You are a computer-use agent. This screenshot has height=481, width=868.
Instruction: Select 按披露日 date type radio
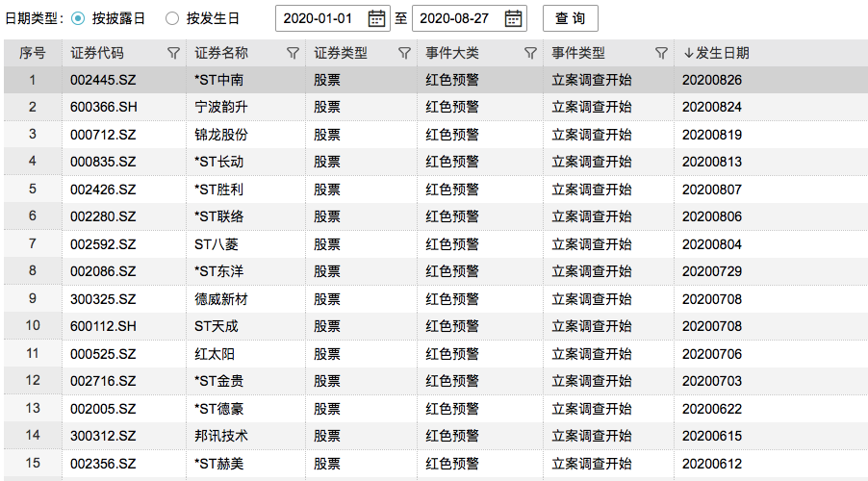(x=78, y=18)
